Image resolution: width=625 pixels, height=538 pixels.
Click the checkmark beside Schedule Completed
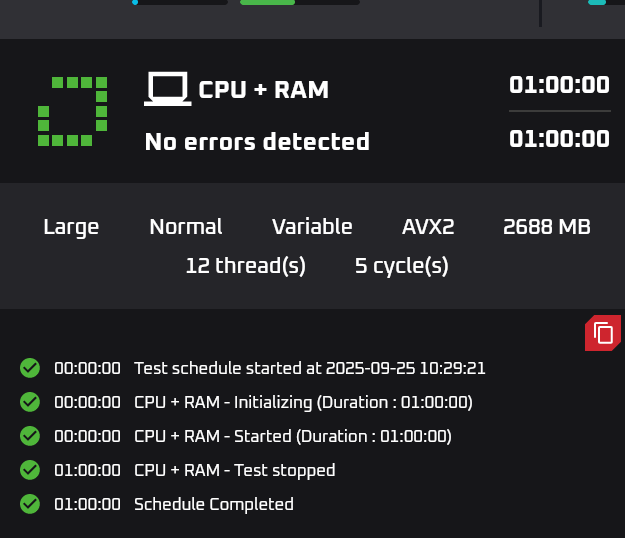pyautogui.click(x=30, y=504)
